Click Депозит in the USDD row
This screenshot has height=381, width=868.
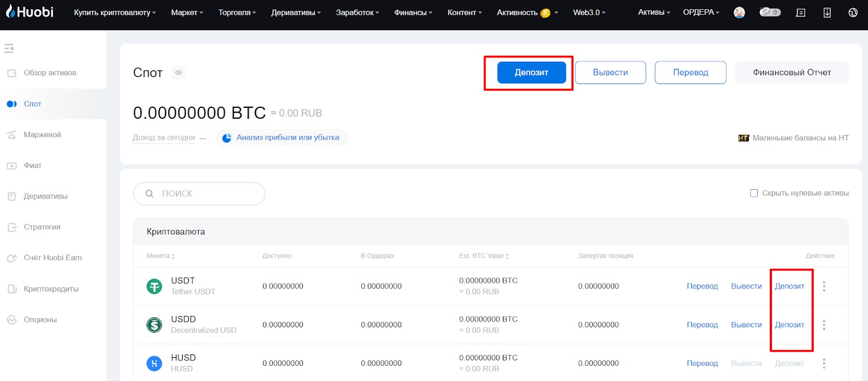coord(790,325)
